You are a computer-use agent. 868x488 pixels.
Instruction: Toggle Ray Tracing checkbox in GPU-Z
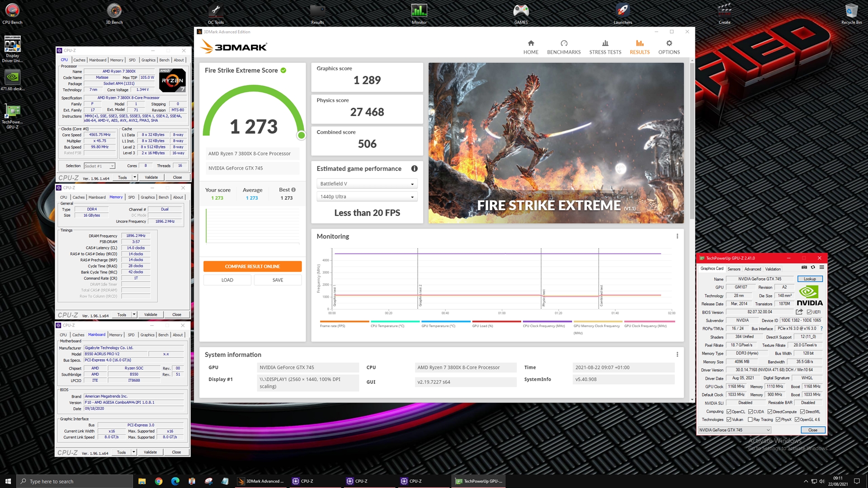[750, 420]
